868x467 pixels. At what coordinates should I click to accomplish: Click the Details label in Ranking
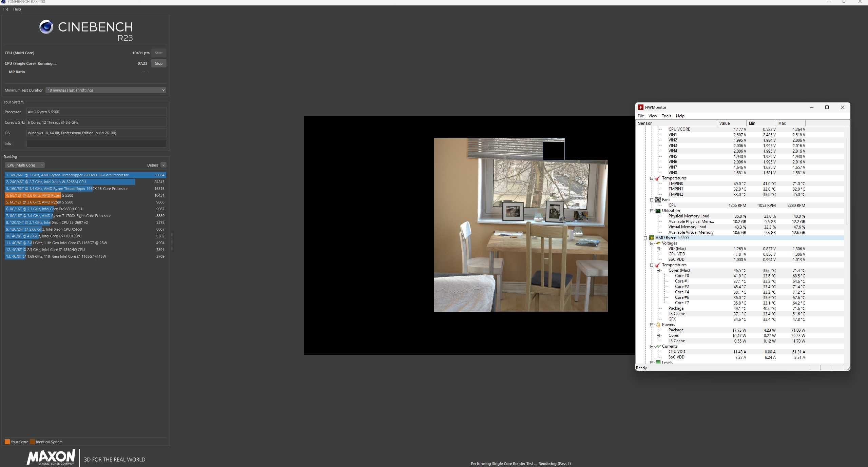[153, 165]
